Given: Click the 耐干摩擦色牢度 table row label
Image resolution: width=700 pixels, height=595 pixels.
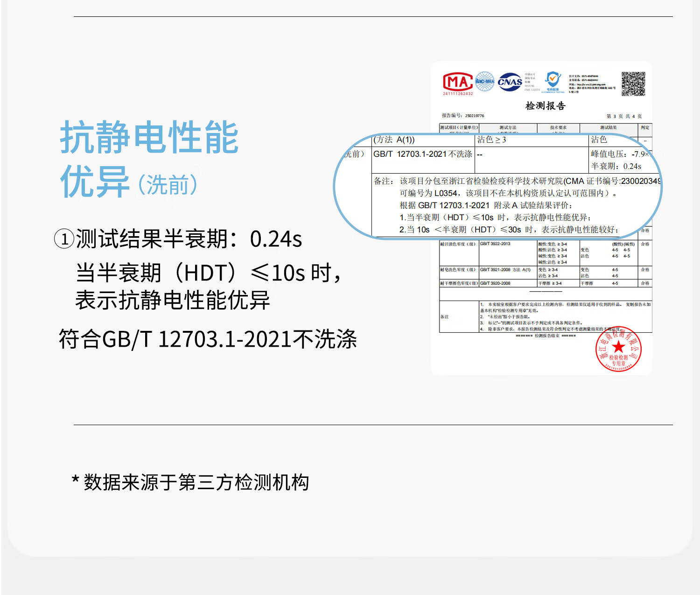Looking at the screenshot, I should point(459,283).
